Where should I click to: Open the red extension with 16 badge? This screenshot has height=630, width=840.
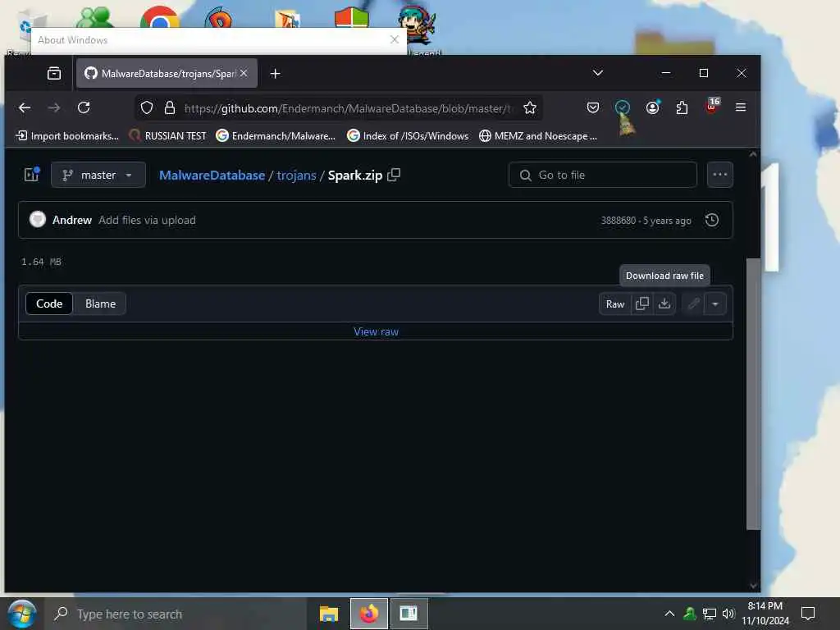coord(712,106)
